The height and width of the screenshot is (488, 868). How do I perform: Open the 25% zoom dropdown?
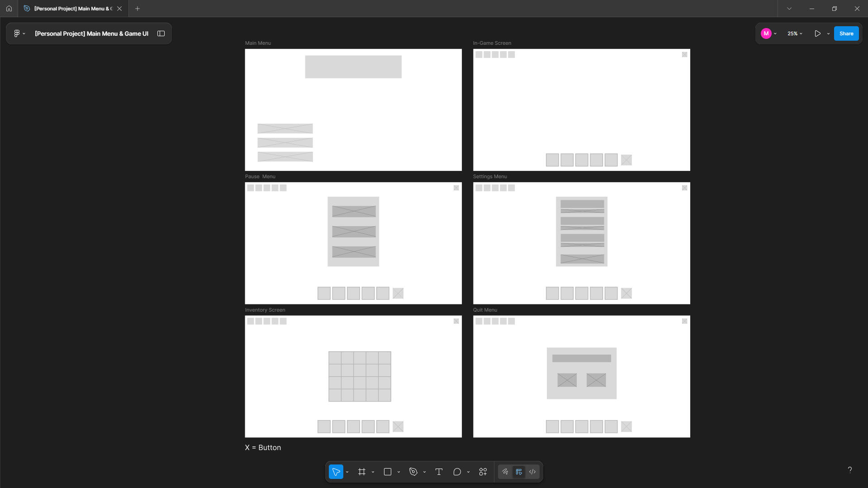(795, 33)
